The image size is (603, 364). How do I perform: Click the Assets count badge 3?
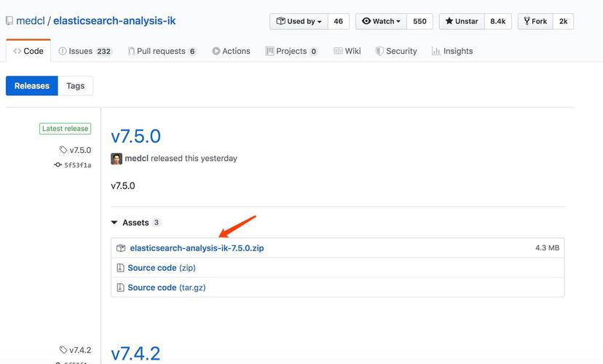pos(156,223)
